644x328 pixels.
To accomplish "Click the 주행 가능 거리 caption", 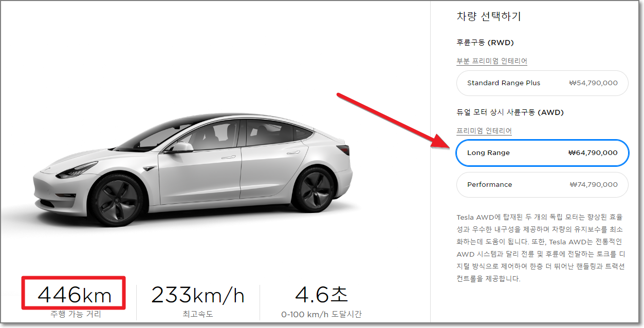I will (76, 314).
